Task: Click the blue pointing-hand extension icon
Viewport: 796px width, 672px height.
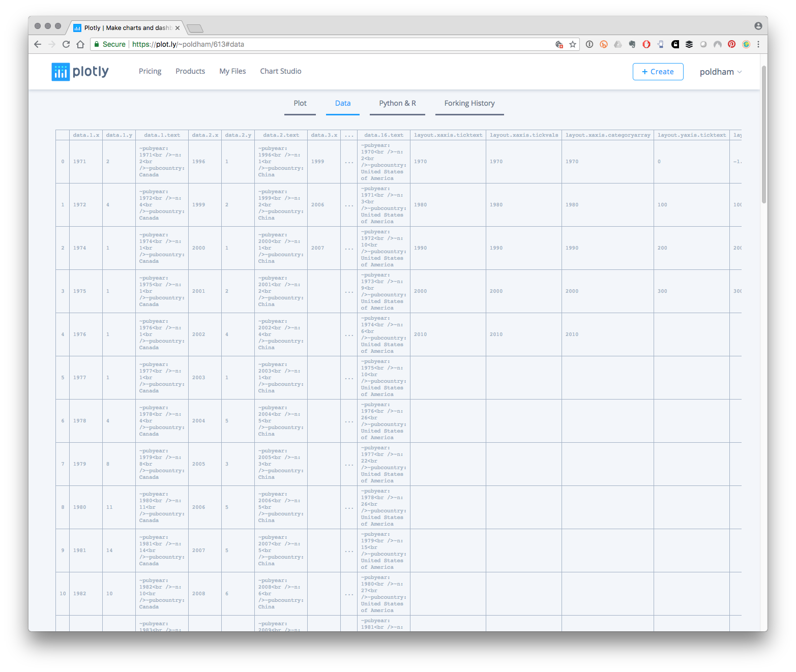Action: coord(661,44)
